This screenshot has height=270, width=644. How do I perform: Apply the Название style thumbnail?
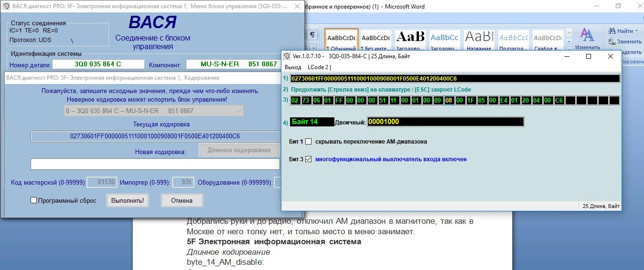click(479, 40)
